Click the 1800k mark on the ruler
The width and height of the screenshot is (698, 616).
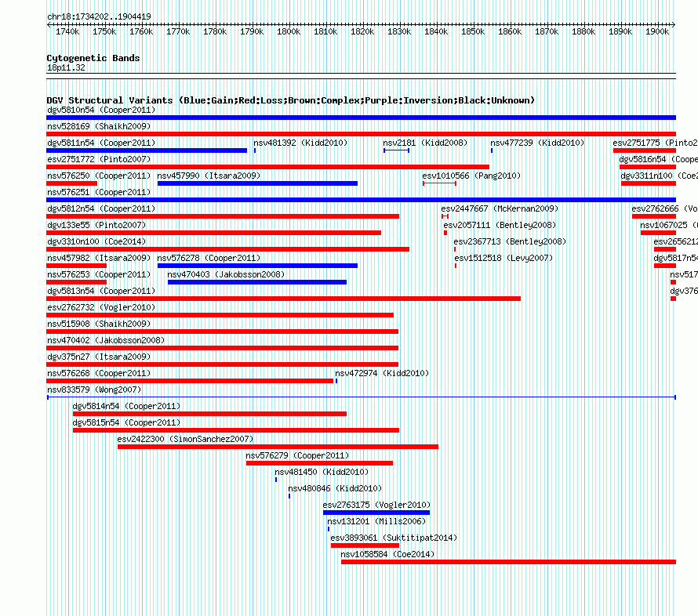289,31
